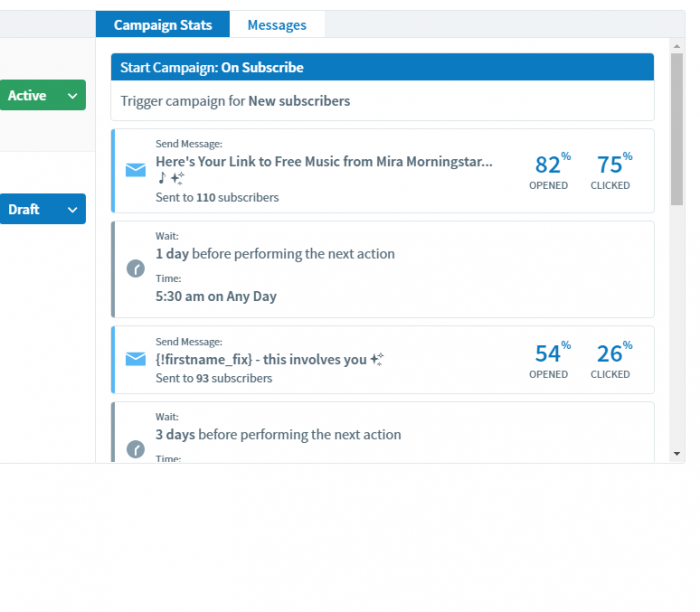
Task: Click the 26% clicked statistic
Action: tap(612, 360)
